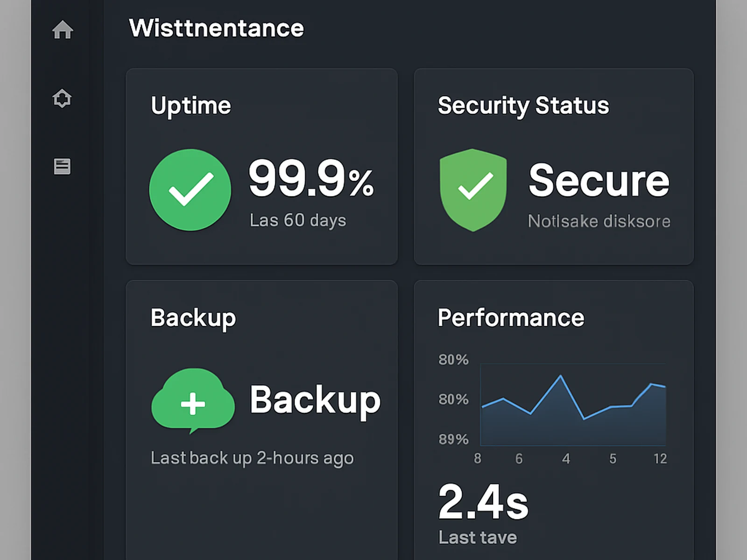Screen dimensions: 747x560
Task: Click the Home icon in sidebar
Action: (63, 30)
